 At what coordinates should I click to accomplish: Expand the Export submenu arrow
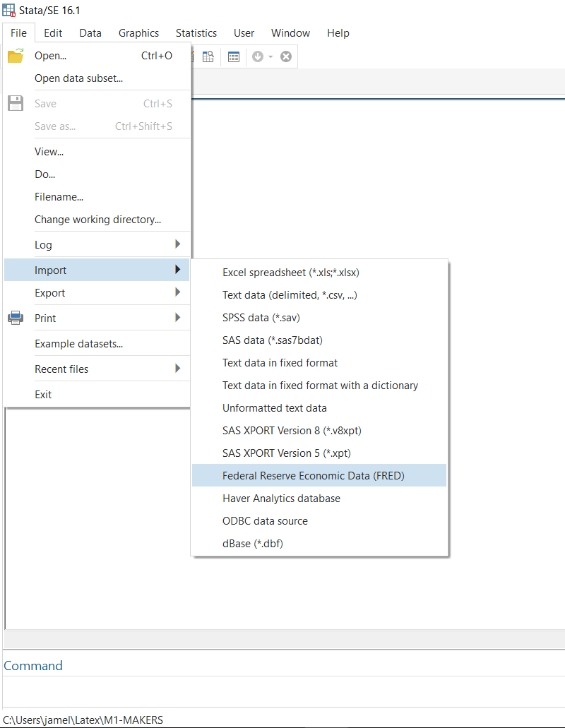pos(177,292)
